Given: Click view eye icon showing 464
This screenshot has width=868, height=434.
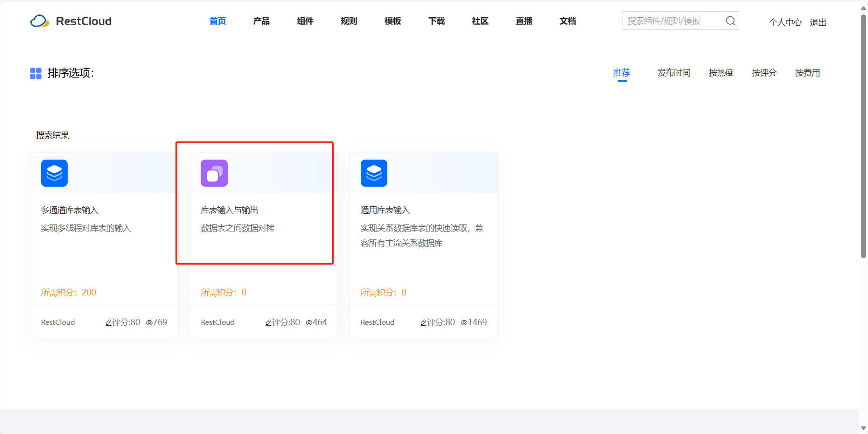Looking at the screenshot, I should 309,322.
